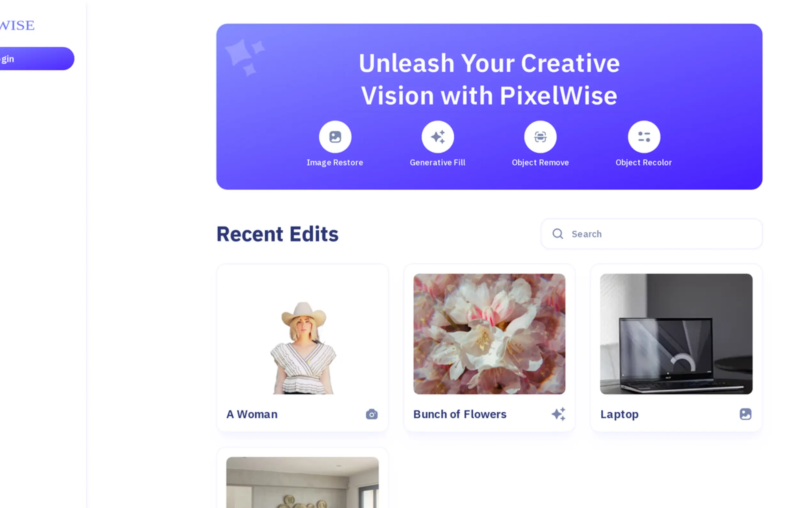Open the Object Recolor sliders icon
Viewport: 812px width, 508px height.
point(644,137)
